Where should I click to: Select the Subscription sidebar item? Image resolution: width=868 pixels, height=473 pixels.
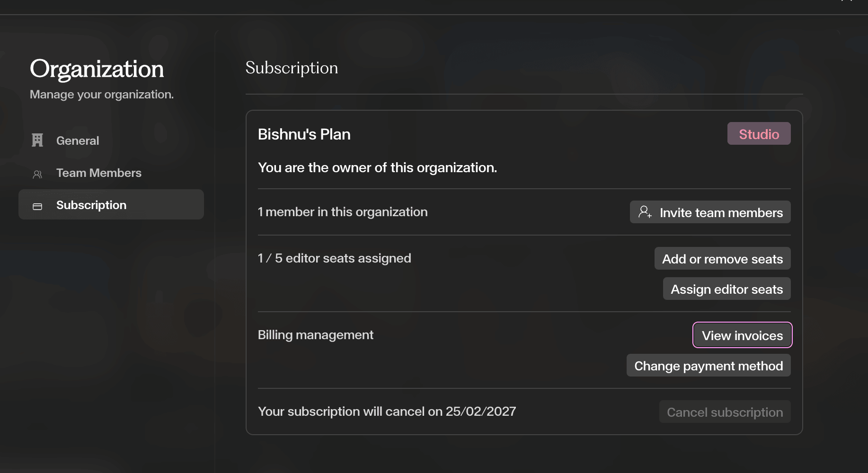pos(111,204)
